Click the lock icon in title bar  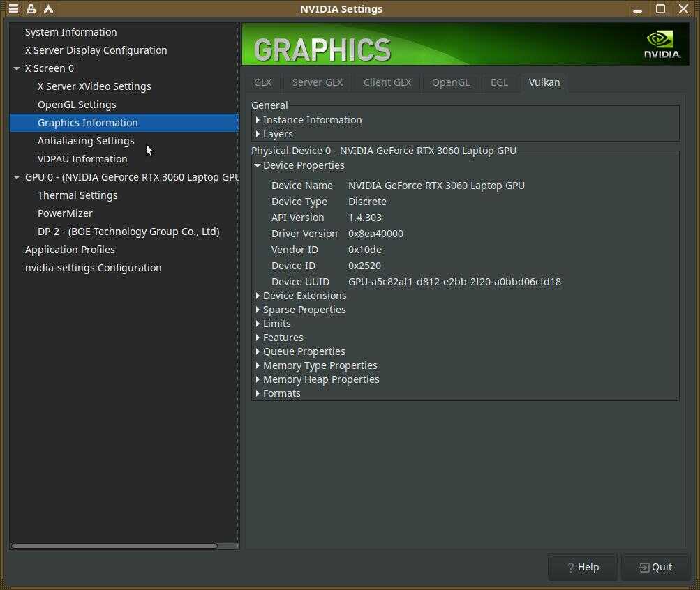pyautogui.click(x=31, y=8)
